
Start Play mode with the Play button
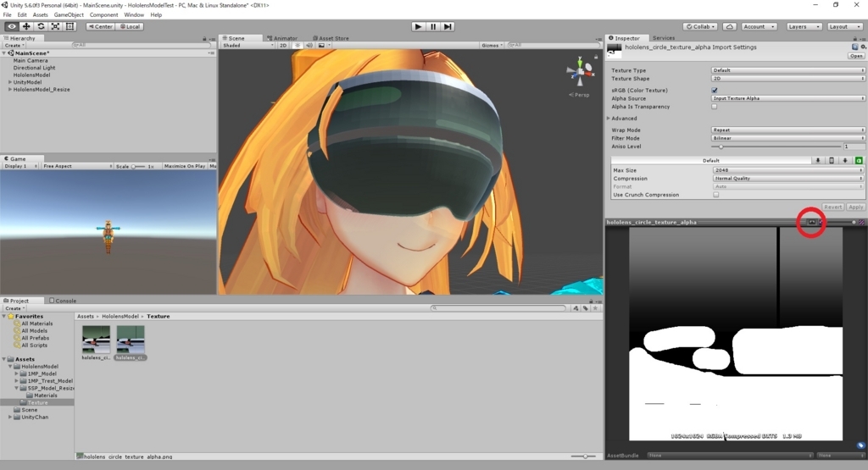(x=418, y=26)
